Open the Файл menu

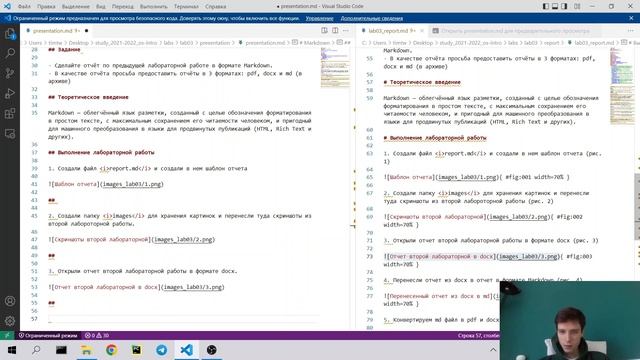click(24, 7)
